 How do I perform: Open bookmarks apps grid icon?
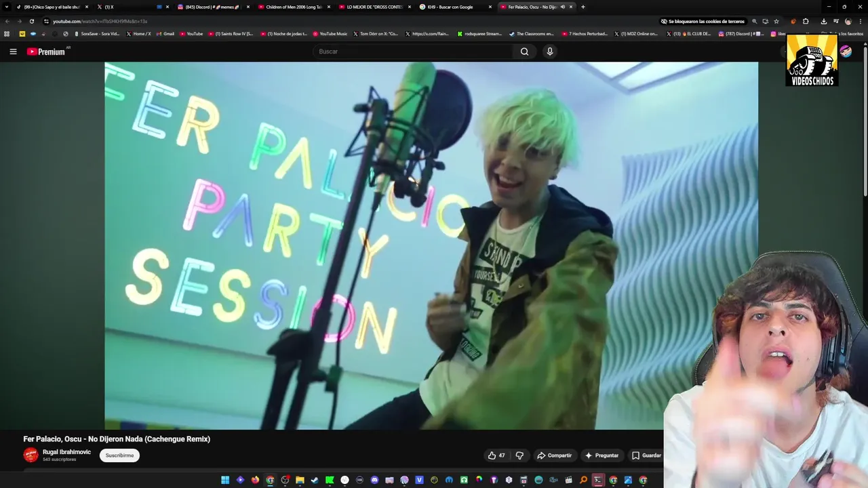coord(7,33)
